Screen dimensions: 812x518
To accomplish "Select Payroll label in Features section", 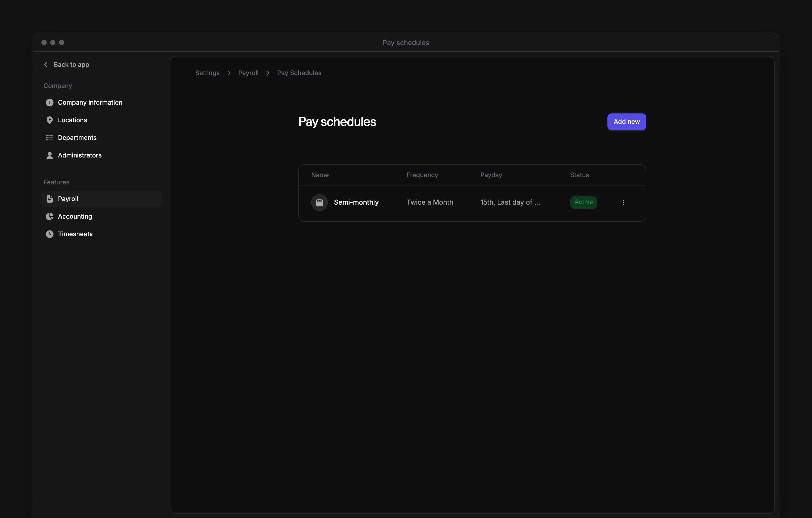I will click(68, 199).
